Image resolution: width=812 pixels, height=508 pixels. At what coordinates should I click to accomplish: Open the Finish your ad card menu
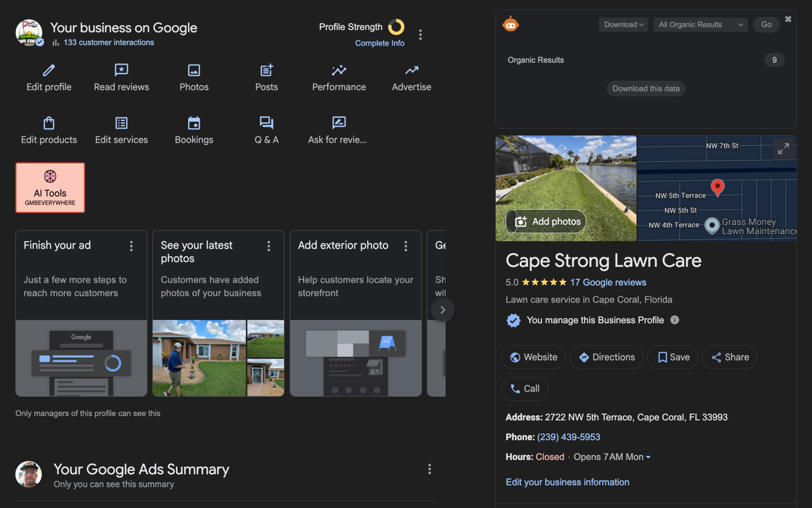tap(131, 246)
